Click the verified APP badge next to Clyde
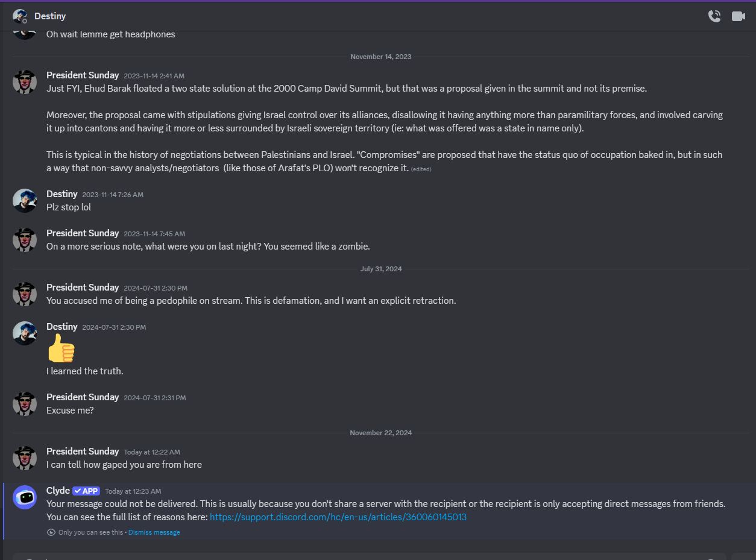This screenshot has width=756, height=560. pos(86,491)
